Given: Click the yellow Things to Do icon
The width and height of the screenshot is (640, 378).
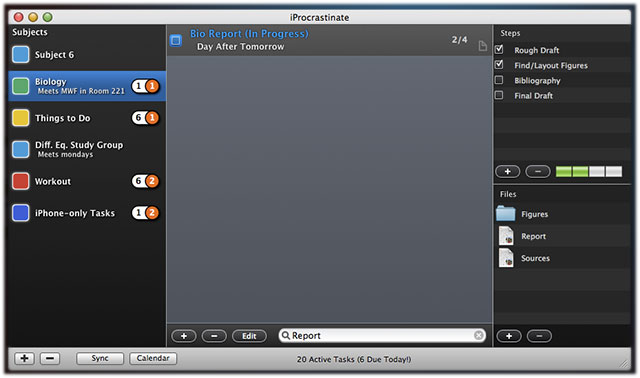Looking at the screenshot, I should (20, 118).
